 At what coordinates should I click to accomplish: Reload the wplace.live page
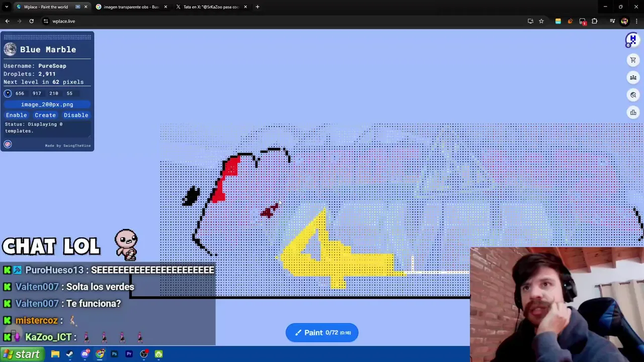(31, 21)
